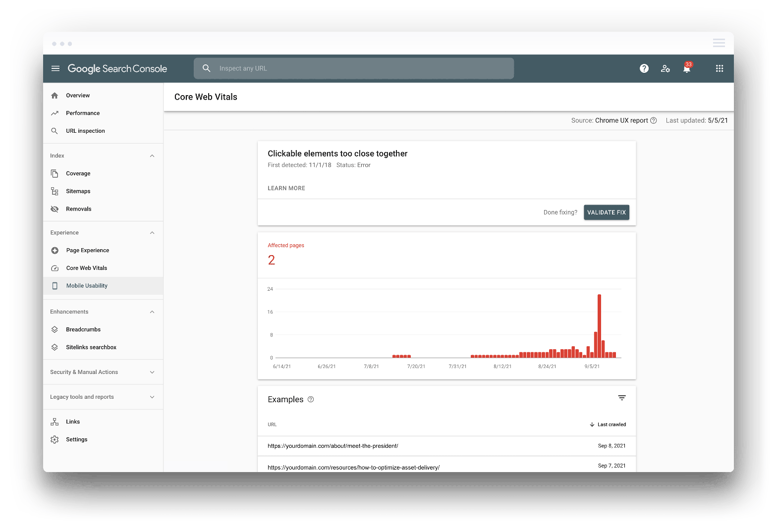Open the notifications bell

coord(687,68)
